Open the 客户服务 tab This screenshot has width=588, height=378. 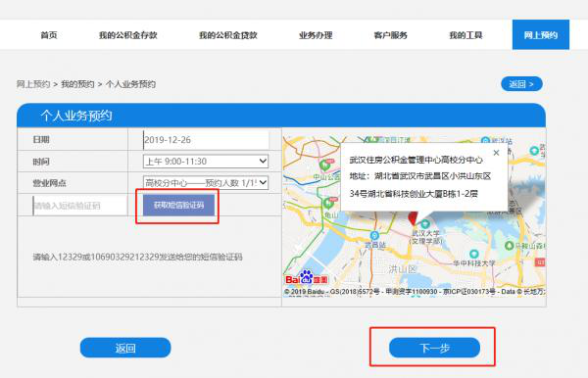point(390,35)
